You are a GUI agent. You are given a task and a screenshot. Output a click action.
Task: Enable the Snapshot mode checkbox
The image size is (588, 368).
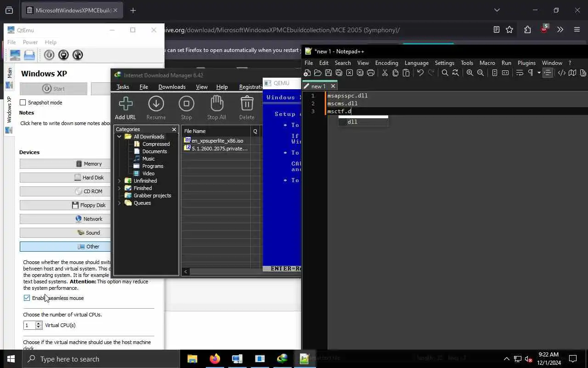coord(23,103)
